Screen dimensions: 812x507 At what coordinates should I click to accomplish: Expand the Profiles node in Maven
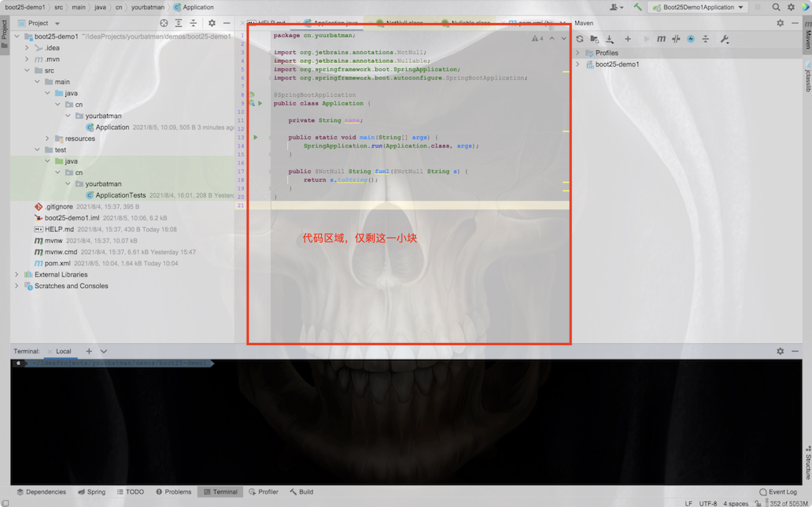click(x=578, y=53)
